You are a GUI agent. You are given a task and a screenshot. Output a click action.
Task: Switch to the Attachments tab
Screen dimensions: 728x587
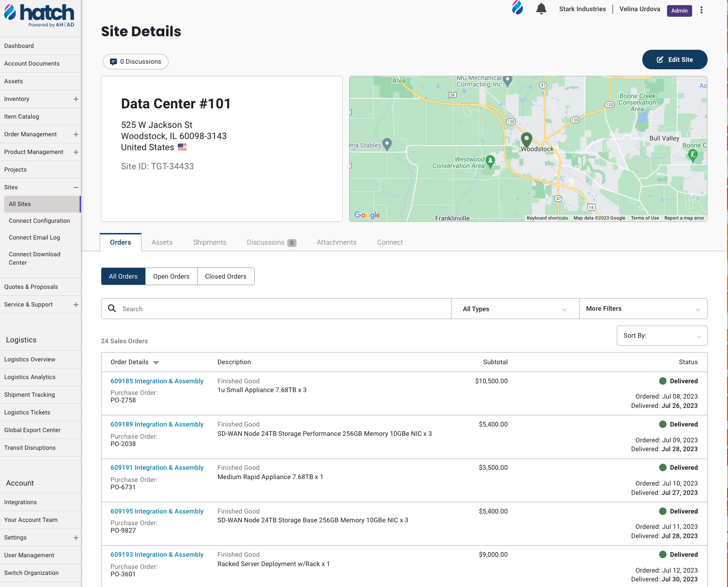click(337, 242)
